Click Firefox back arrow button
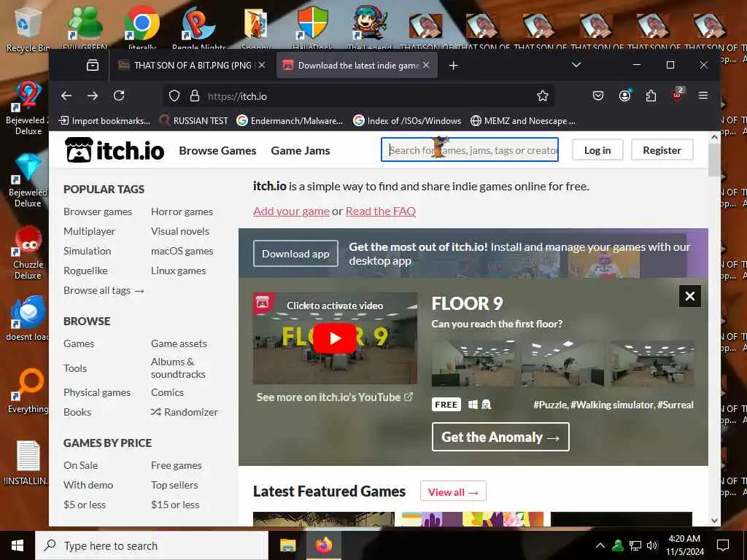This screenshot has height=560, width=747. (x=66, y=96)
